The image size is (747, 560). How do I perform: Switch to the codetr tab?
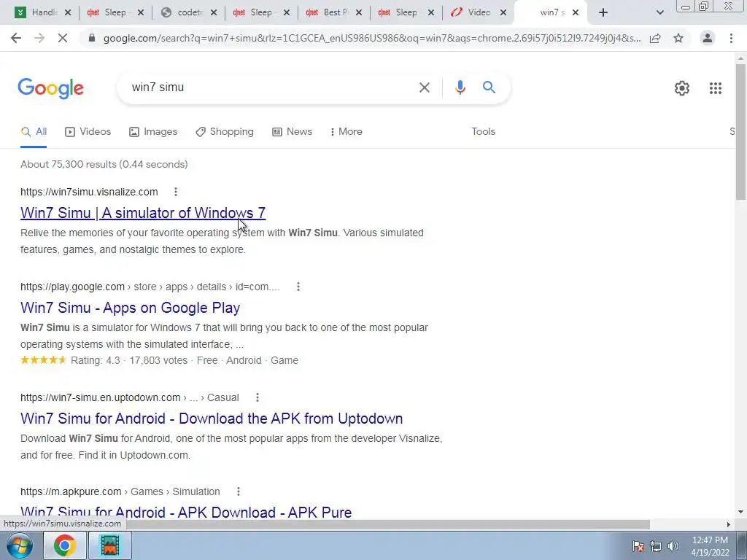[190, 13]
